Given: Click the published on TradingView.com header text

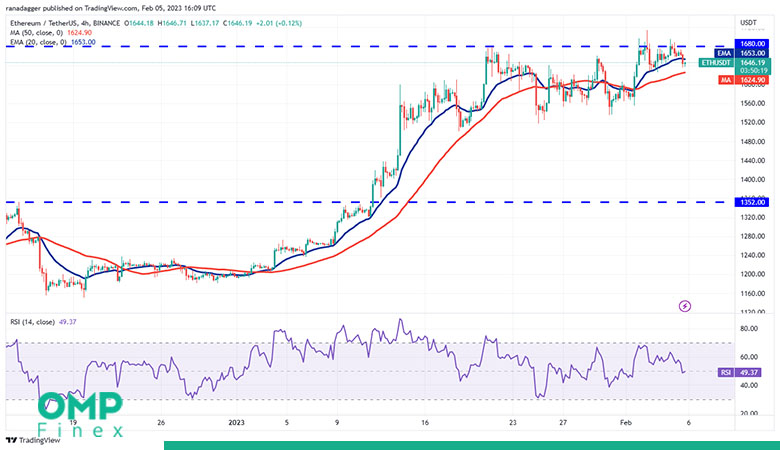Looking at the screenshot, I should [110, 8].
